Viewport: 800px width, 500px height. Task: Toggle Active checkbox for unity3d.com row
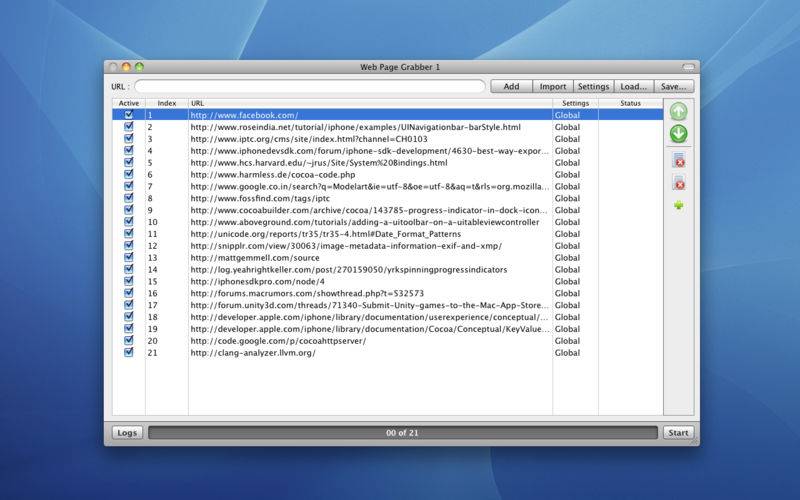tap(129, 305)
